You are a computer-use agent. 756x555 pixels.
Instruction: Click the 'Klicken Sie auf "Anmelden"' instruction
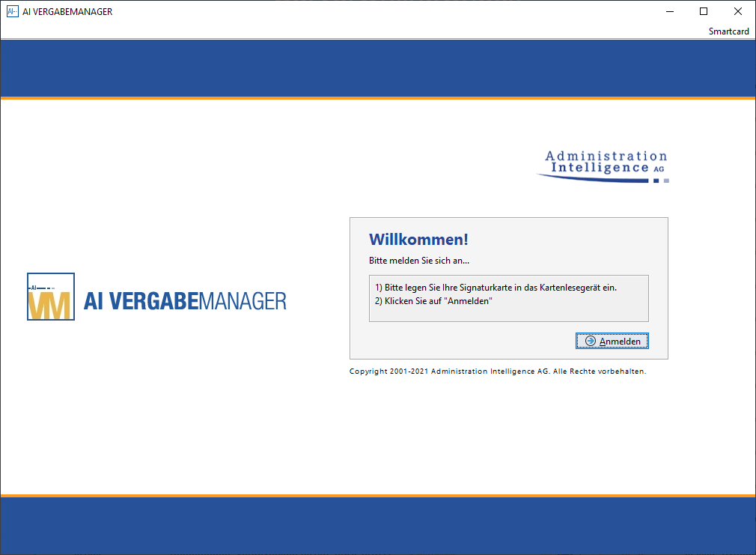pos(433,301)
